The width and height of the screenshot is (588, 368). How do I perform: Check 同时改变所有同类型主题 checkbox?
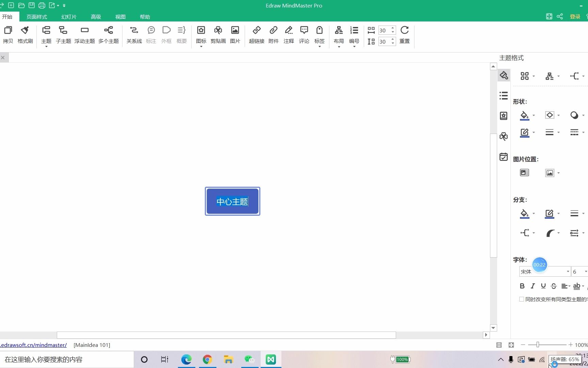(x=521, y=299)
